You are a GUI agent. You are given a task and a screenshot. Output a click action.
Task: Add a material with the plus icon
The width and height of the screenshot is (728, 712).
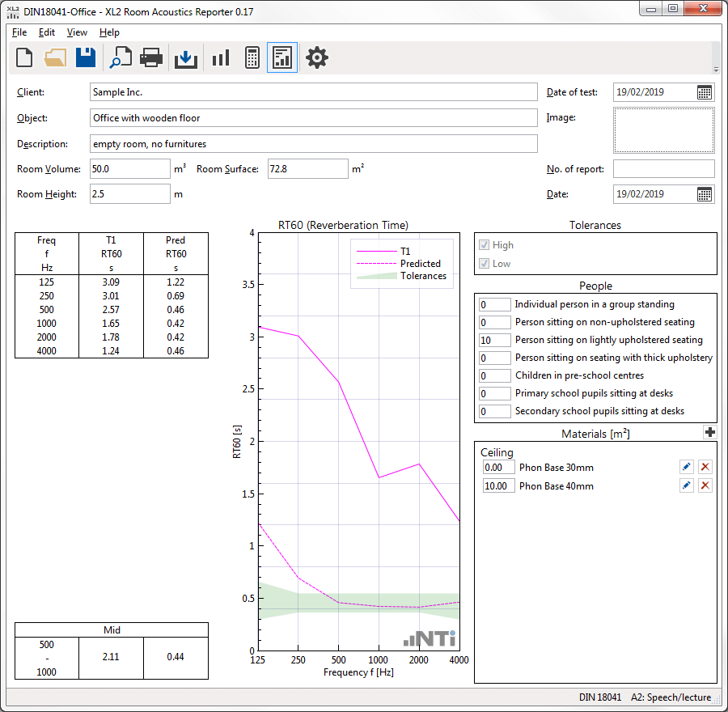710,433
